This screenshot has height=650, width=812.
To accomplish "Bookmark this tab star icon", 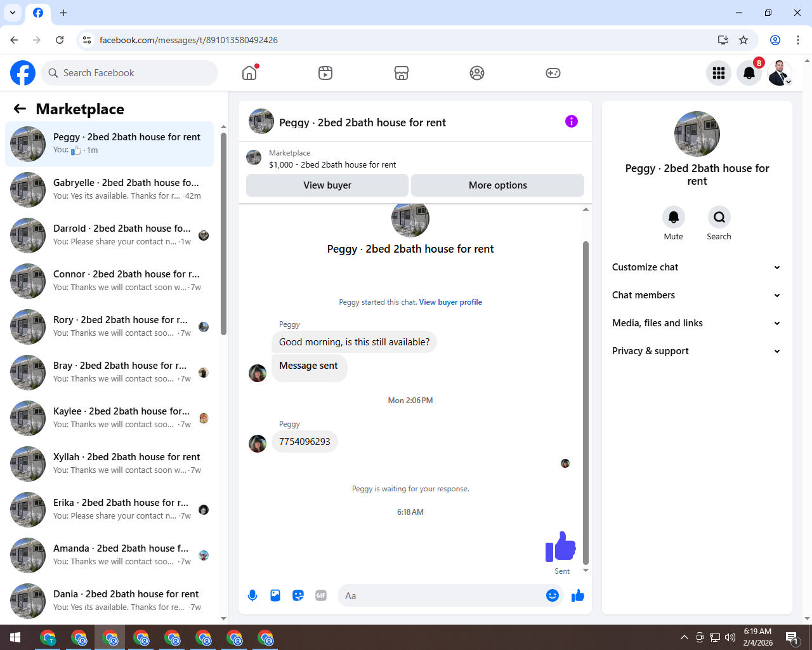I will (743, 40).
